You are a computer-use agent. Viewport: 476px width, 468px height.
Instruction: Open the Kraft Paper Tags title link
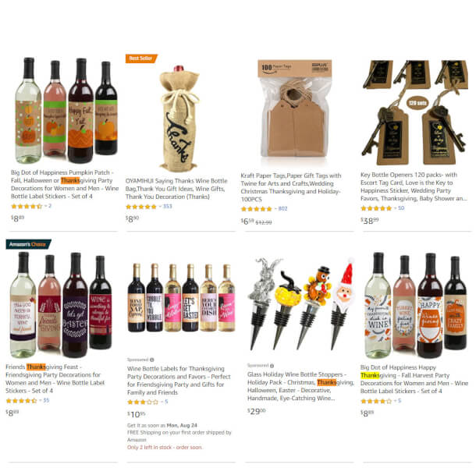click(291, 187)
